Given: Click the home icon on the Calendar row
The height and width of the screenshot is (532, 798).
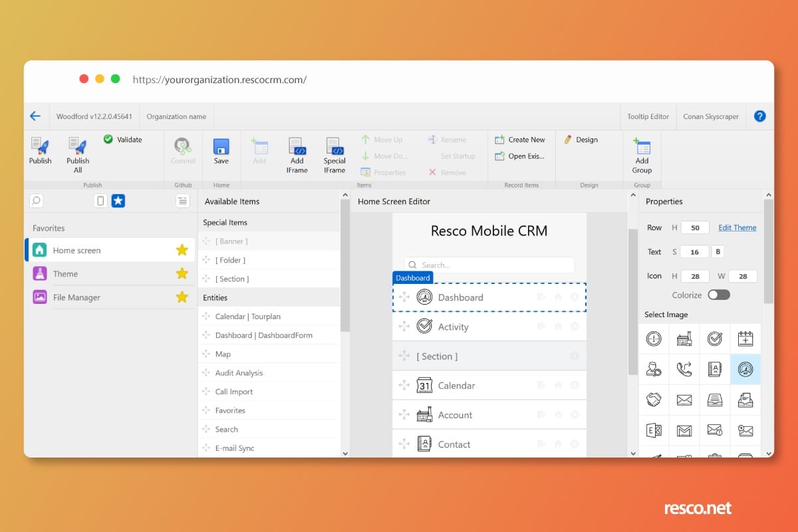Looking at the screenshot, I should pyautogui.click(x=558, y=385).
